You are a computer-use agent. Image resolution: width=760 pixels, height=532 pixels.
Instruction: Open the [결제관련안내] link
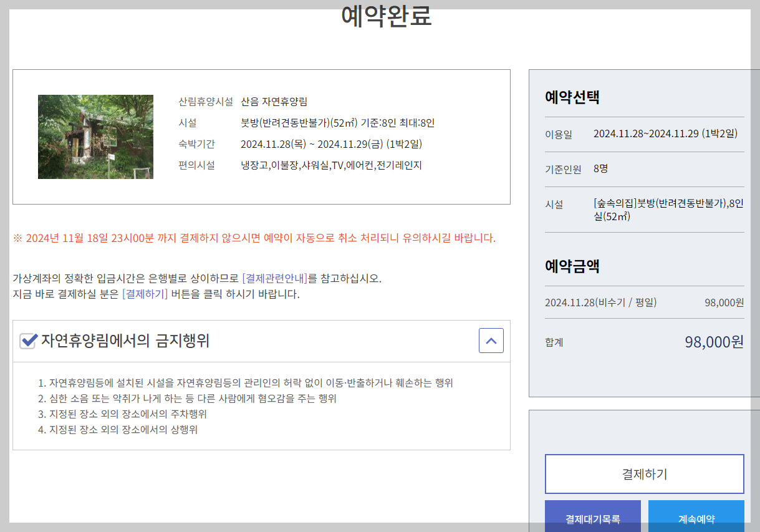pyautogui.click(x=275, y=278)
